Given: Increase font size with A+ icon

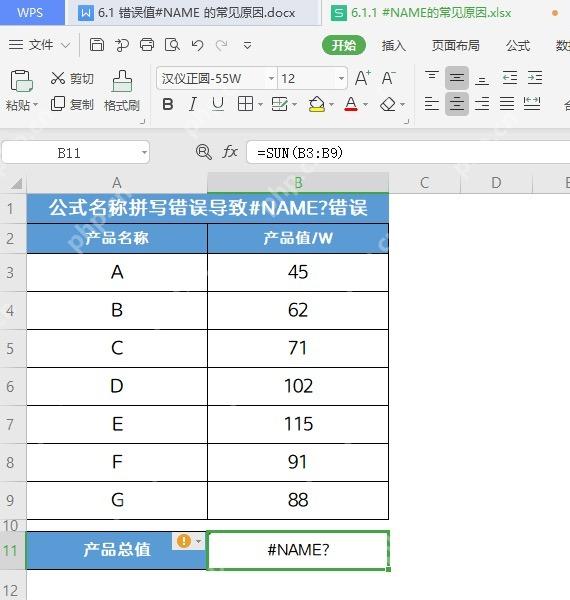Looking at the screenshot, I should (363, 78).
